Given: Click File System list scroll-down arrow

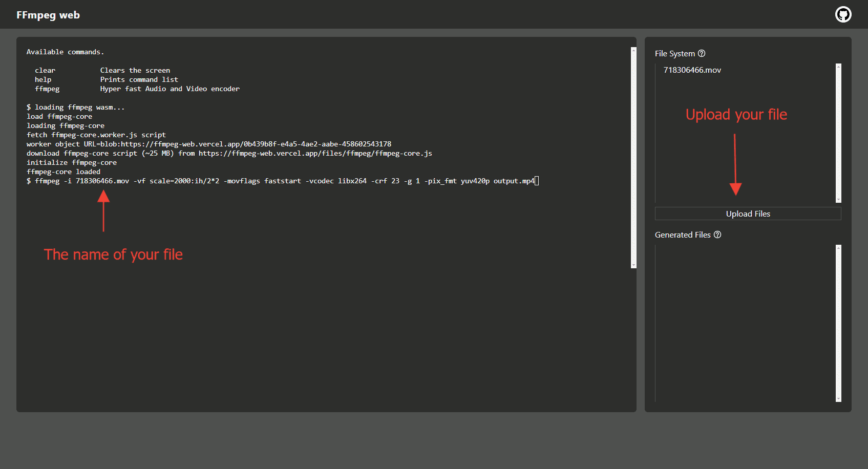Looking at the screenshot, I should 838,200.
